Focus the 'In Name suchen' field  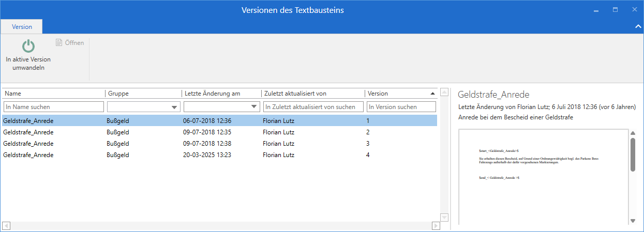click(53, 107)
